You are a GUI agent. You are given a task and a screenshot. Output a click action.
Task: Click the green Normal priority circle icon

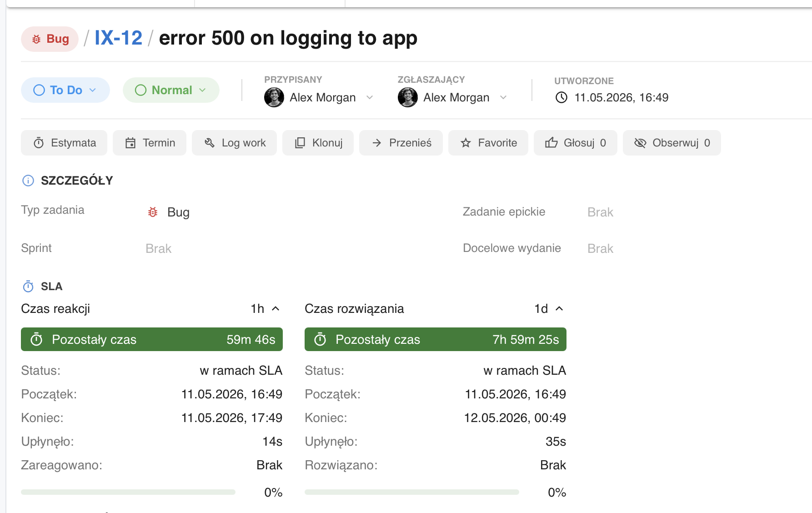click(141, 90)
